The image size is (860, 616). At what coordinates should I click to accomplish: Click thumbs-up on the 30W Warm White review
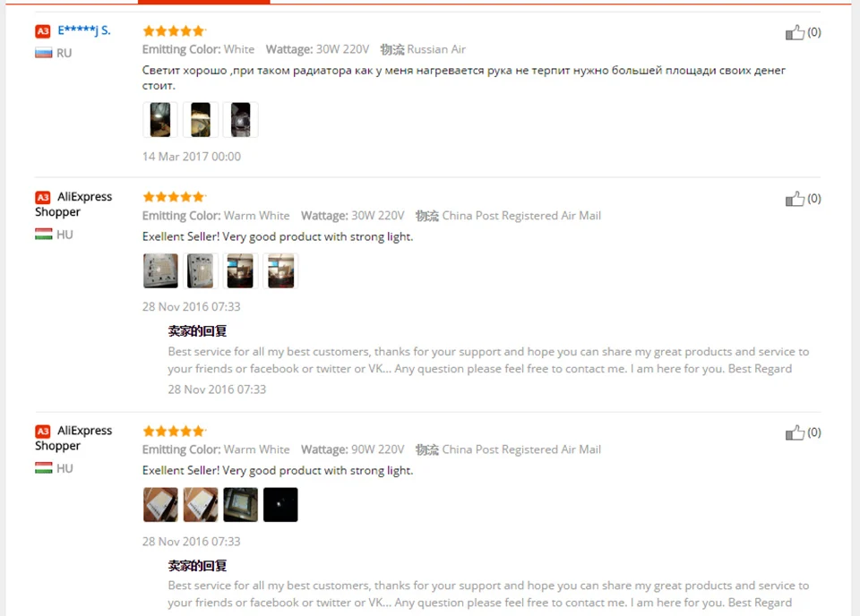click(795, 199)
